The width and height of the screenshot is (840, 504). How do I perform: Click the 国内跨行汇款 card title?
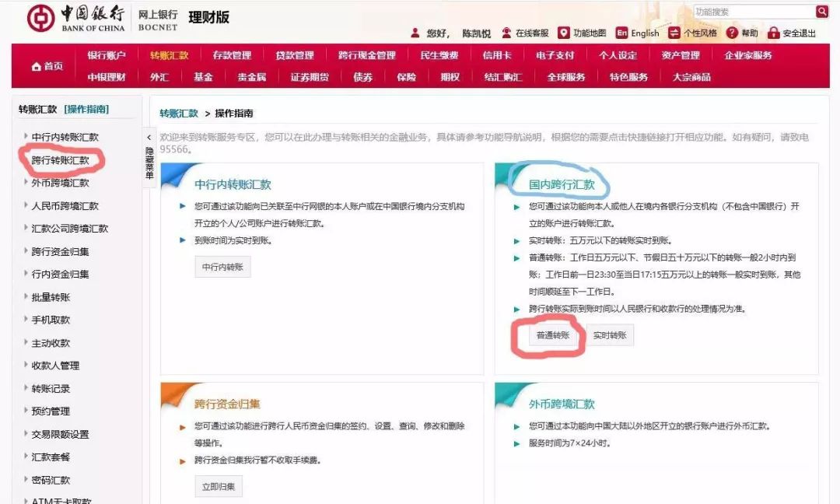click(x=562, y=185)
